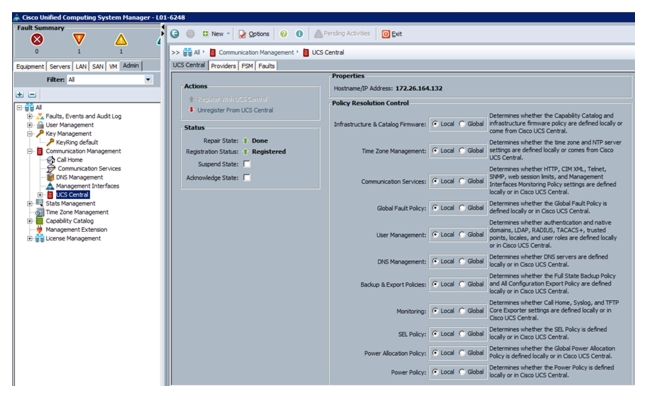Open the green Help question icon

pos(284,34)
